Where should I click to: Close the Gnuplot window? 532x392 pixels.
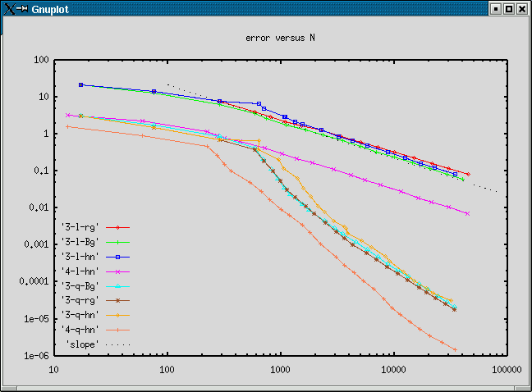pos(522,8)
